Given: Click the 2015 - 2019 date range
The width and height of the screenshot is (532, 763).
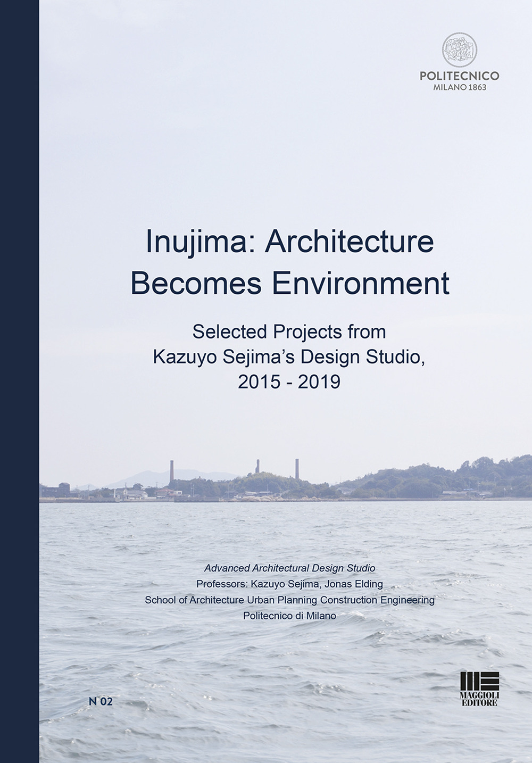Looking at the screenshot, I should pos(290,383).
